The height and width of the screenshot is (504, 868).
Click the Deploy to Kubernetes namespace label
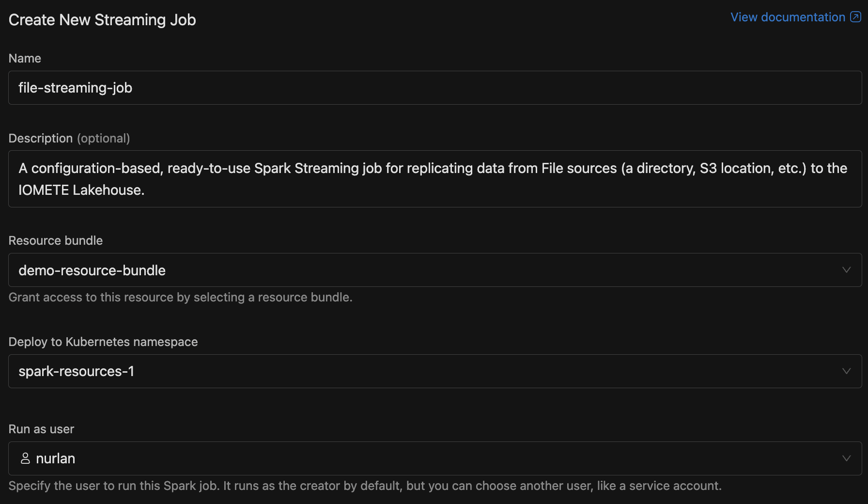103,342
